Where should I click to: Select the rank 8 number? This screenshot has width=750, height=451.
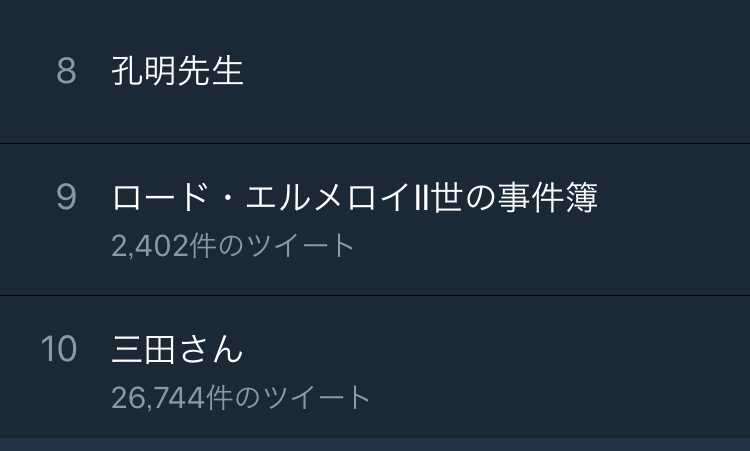[x=66, y=71]
